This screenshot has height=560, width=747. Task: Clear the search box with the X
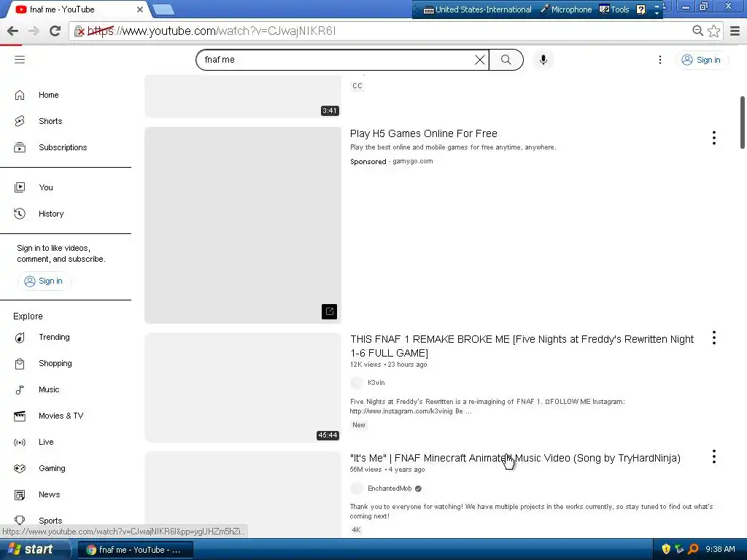click(x=480, y=60)
